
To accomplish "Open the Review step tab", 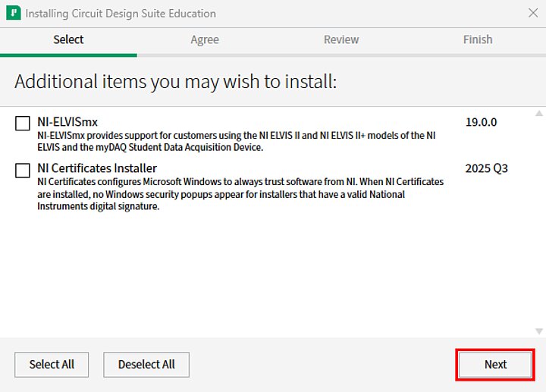I will (x=341, y=39).
